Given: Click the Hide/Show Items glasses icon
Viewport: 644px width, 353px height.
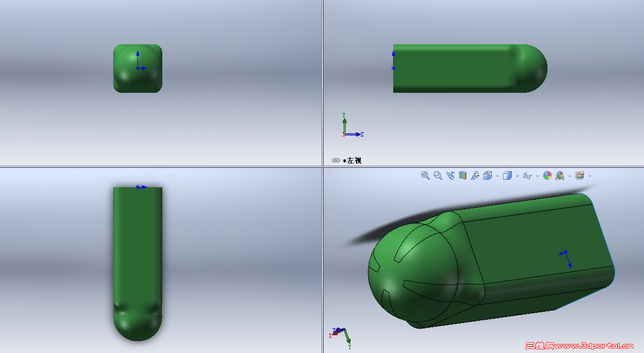Looking at the screenshot, I should click(x=527, y=176).
